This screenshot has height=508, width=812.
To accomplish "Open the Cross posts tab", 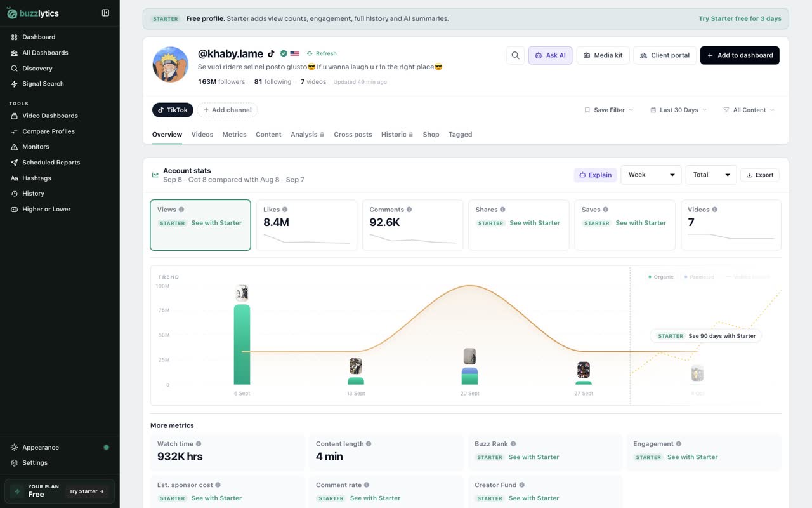I will click(x=353, y=135).
